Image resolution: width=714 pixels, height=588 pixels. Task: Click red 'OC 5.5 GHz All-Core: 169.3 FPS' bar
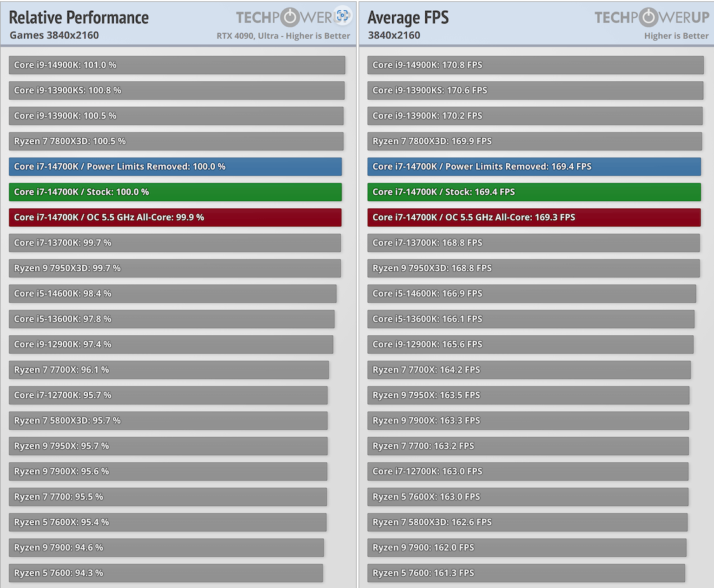coord(534,218)
